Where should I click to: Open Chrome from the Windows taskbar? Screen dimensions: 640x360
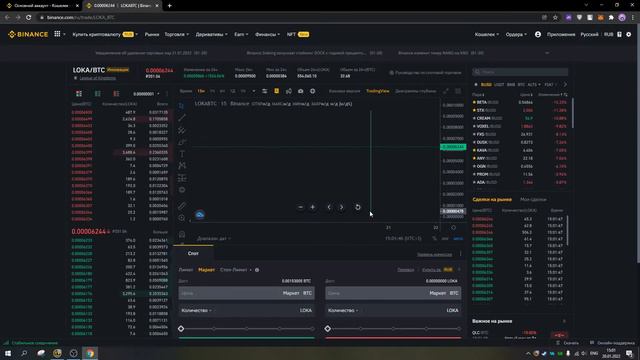(x=90, y=353)
